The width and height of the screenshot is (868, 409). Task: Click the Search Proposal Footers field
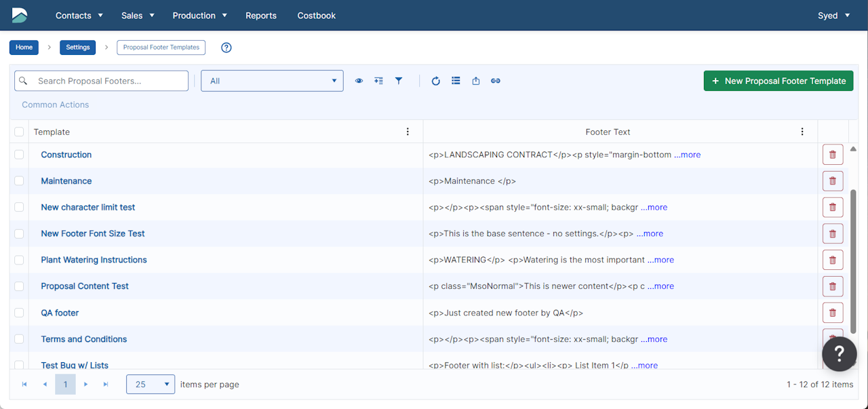tap(108, 81)
